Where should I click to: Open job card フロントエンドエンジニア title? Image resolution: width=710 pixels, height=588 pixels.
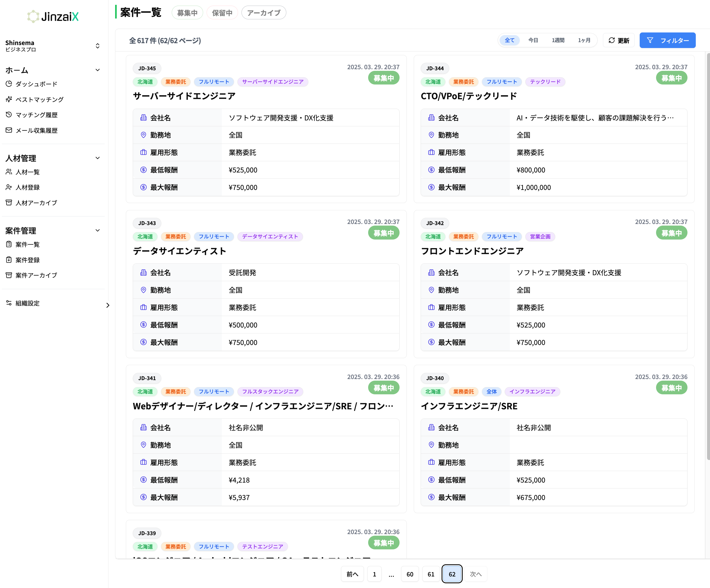[x=472, y=251]
